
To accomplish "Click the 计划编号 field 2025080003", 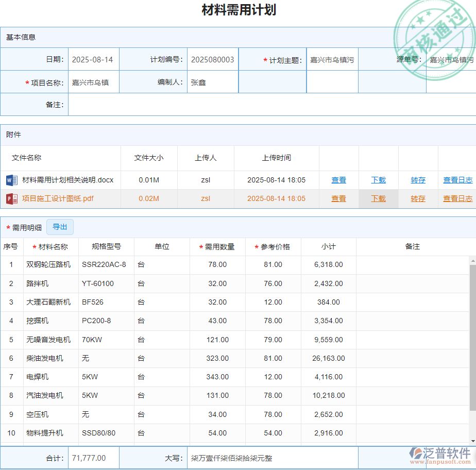I will [x=212, y=60].
